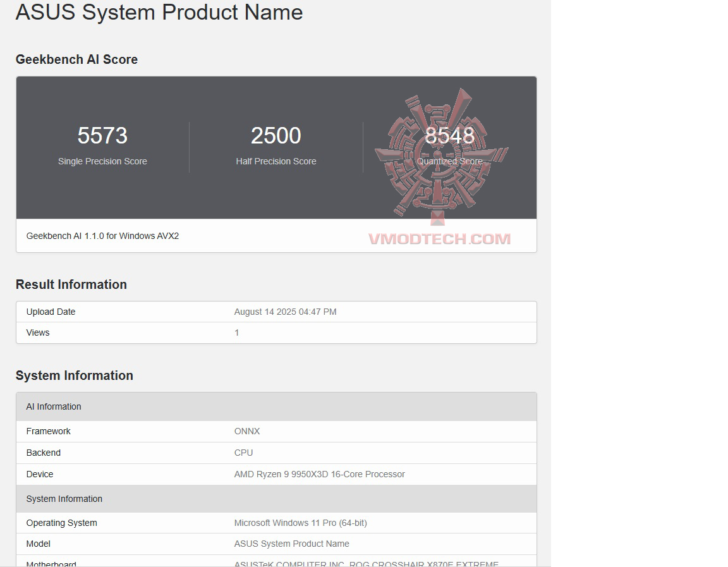The width and height of the screenshot is (728, 567).
Task: Click the Result Information heading
Action: click(x=71, y=284)
